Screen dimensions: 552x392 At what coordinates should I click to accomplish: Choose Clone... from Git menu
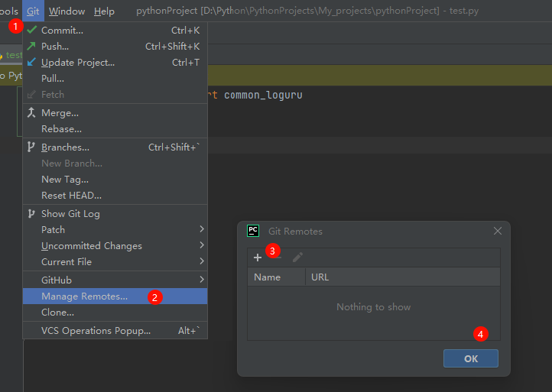(x=115, y=313)
